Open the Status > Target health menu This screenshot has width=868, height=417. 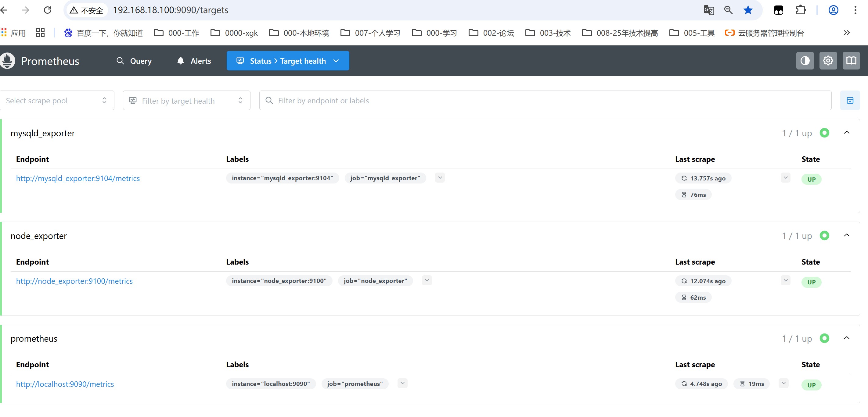click(x=287, y=61)
